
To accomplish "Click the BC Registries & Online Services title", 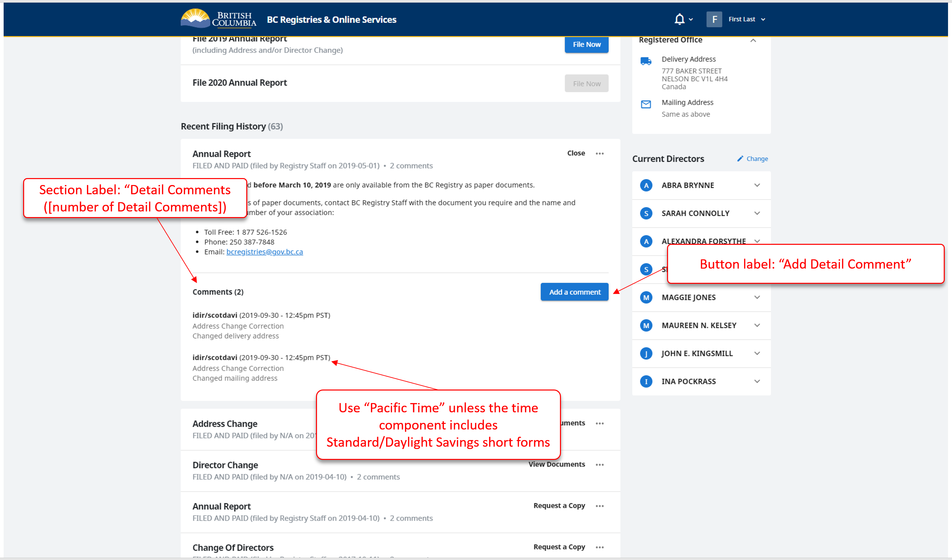I will [331, 19].
